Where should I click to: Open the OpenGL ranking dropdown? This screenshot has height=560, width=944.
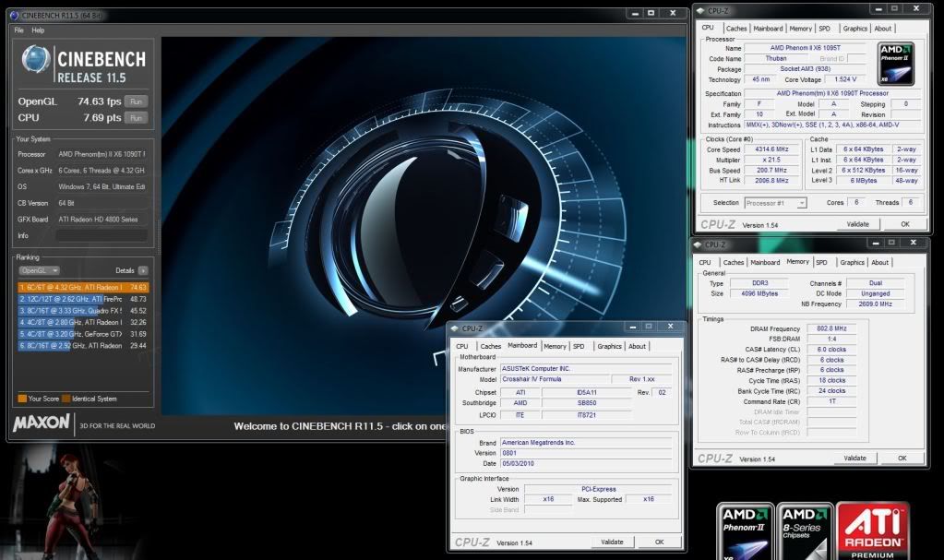[x=39, y=270]
